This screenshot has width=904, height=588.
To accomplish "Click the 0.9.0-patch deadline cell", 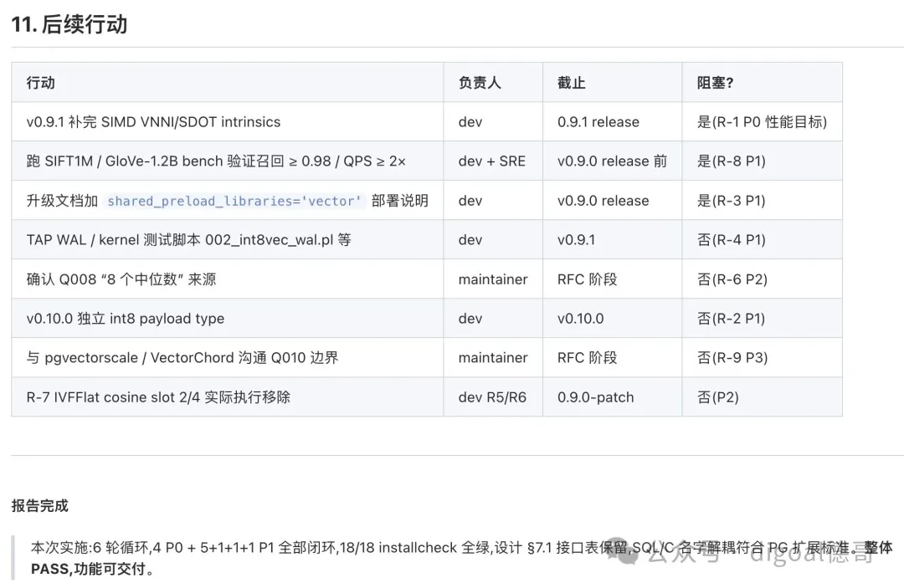I will (x=612, y=397).
